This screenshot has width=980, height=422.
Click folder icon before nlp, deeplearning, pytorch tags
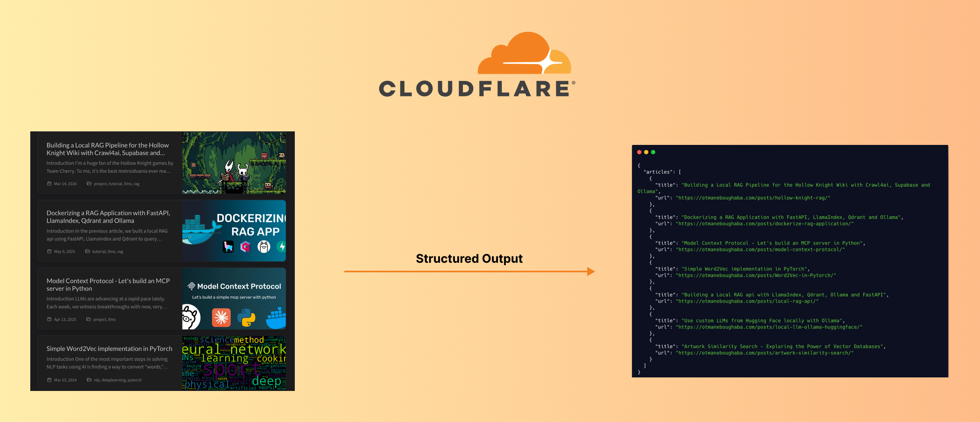click(x=89, y=380)
